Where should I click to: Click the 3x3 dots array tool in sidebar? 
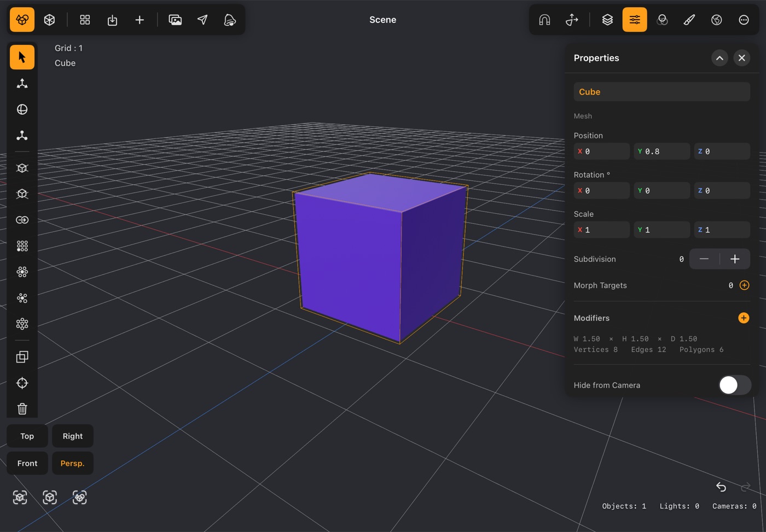click(22, 246)
